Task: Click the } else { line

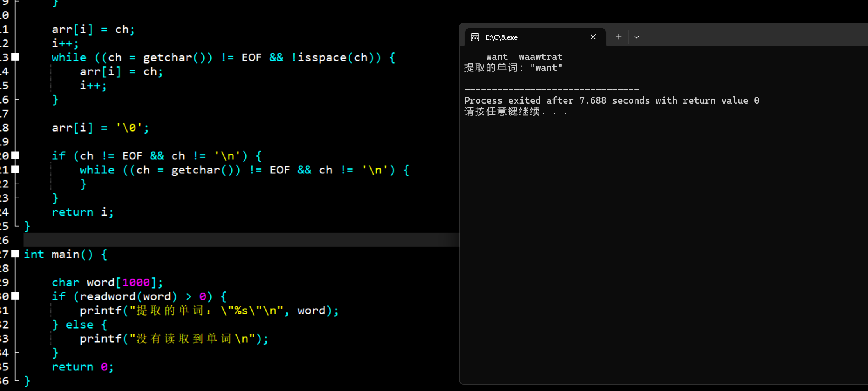Action: click(x=80, y=325)
